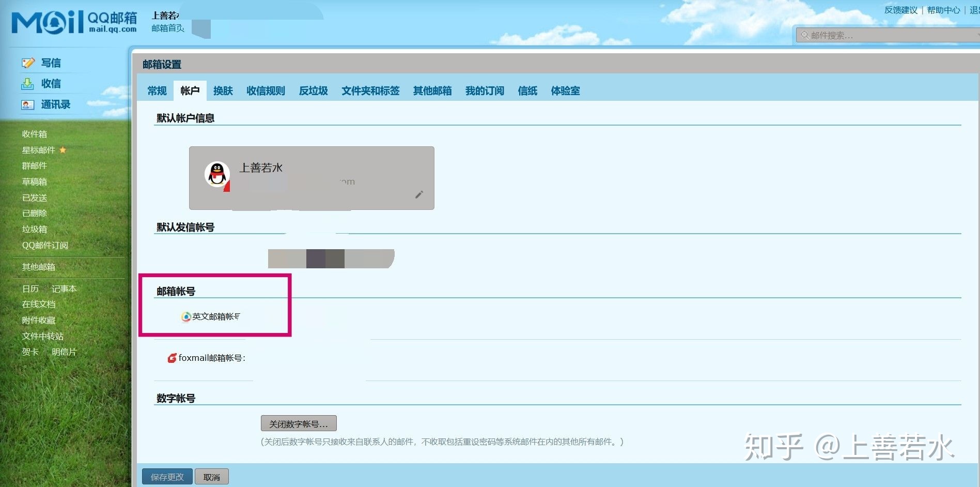Open the 反垃圾 anti-spam tab

tap(313, 90)
